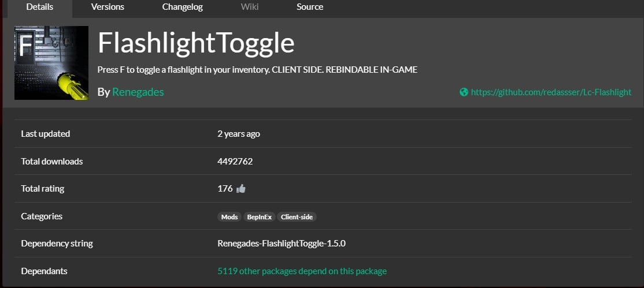The height and width of the screenshot is (288, 644).
Task: Click the "Press F to toggle" description text
Action: (x=257, y=69)
